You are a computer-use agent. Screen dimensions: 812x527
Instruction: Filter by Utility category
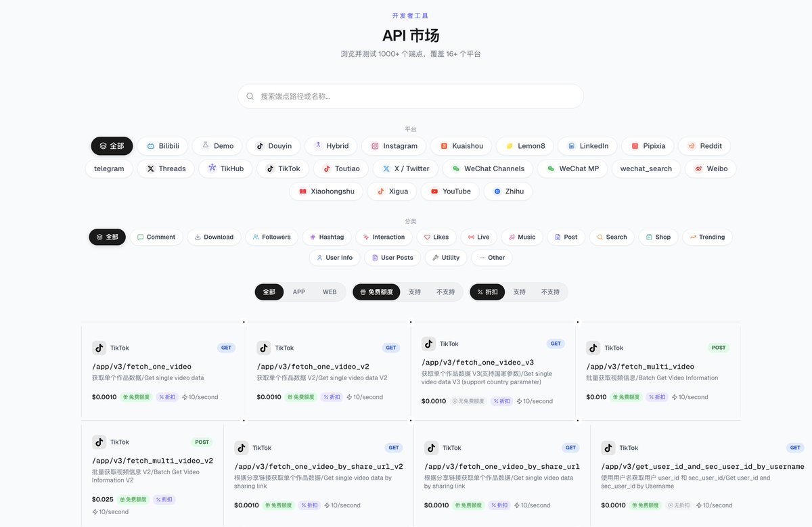[445, 257]
